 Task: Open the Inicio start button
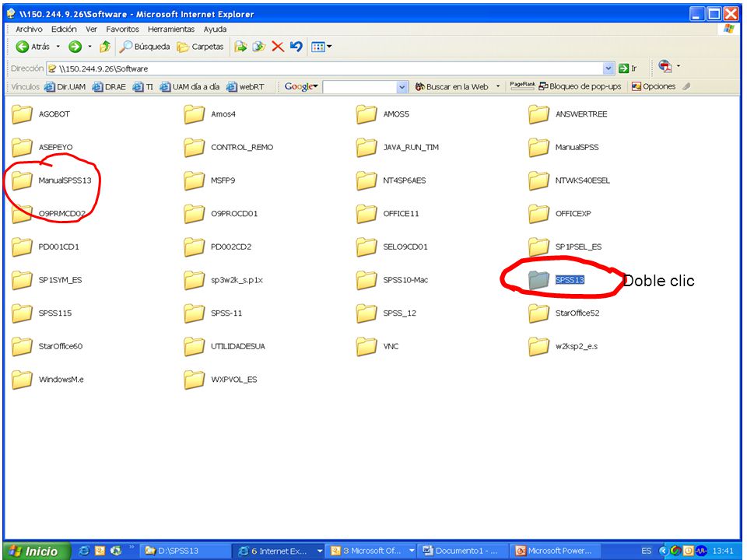coord(36,551)
